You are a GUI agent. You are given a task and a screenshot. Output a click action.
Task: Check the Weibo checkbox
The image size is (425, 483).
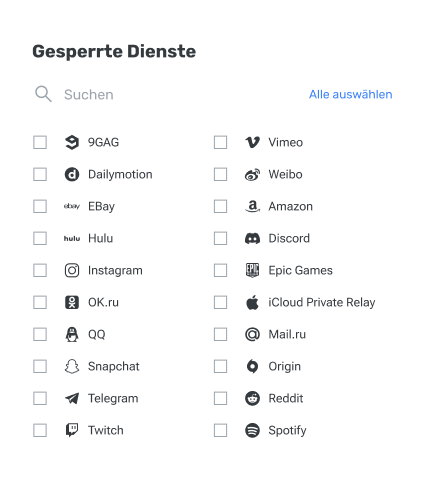[x=220, y=174]
